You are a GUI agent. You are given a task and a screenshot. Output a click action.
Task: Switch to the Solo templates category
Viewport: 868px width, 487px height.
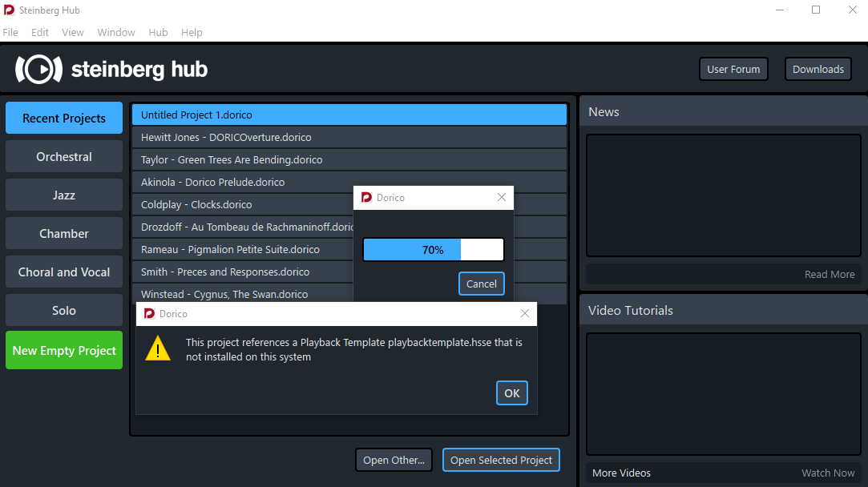[64, 311]
